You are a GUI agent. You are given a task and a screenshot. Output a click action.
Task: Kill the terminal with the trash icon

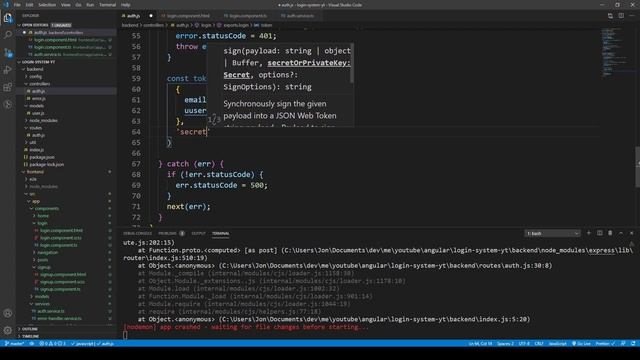(610, 233)
